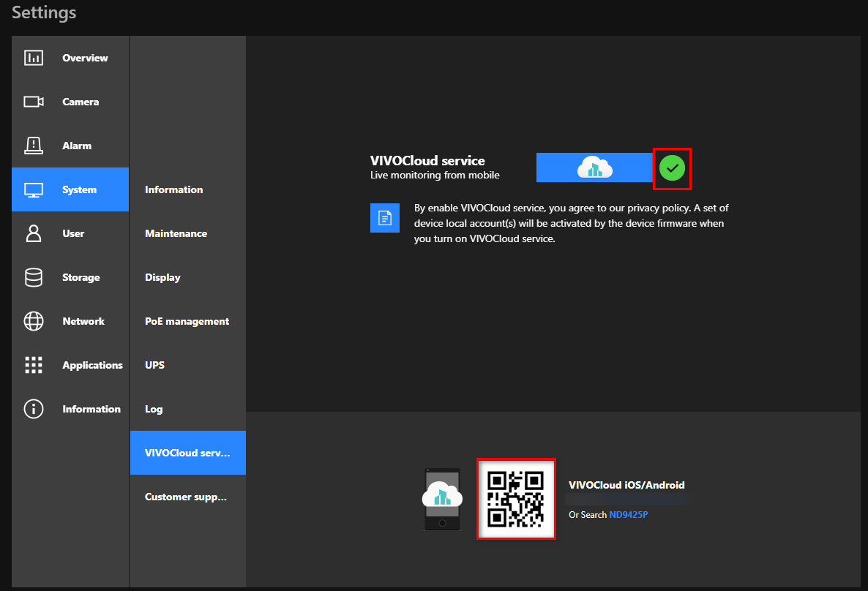Click the Storage database icon

pos(34,277)
